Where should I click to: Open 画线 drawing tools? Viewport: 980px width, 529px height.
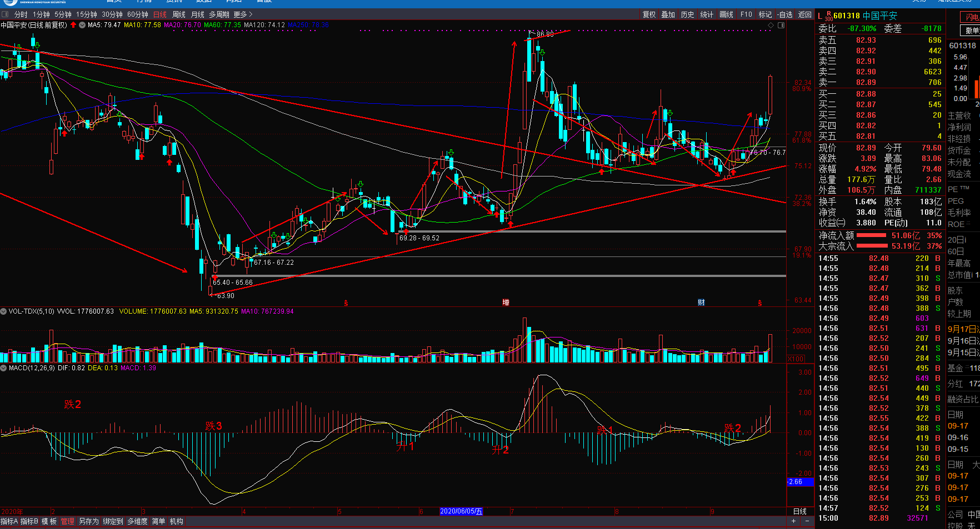click(726, 14)
